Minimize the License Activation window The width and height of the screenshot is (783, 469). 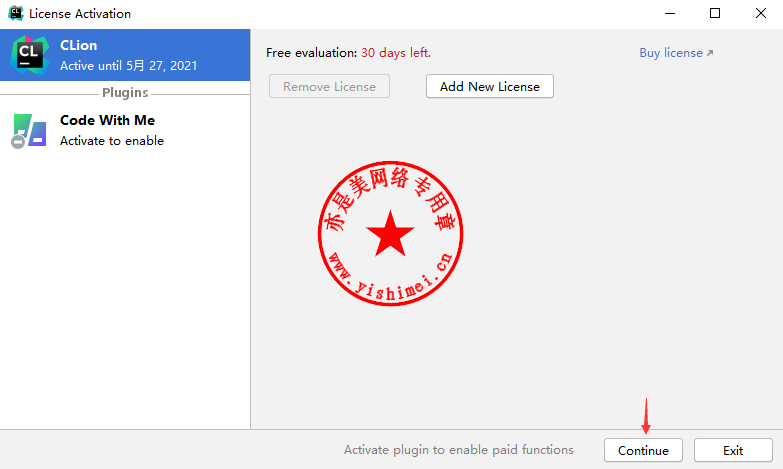670,13
